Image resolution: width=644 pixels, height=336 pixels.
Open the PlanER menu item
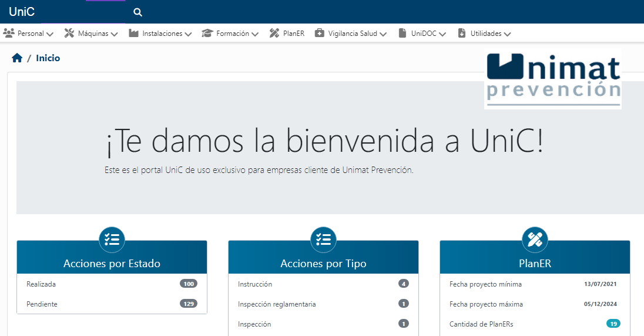point(287,34)
